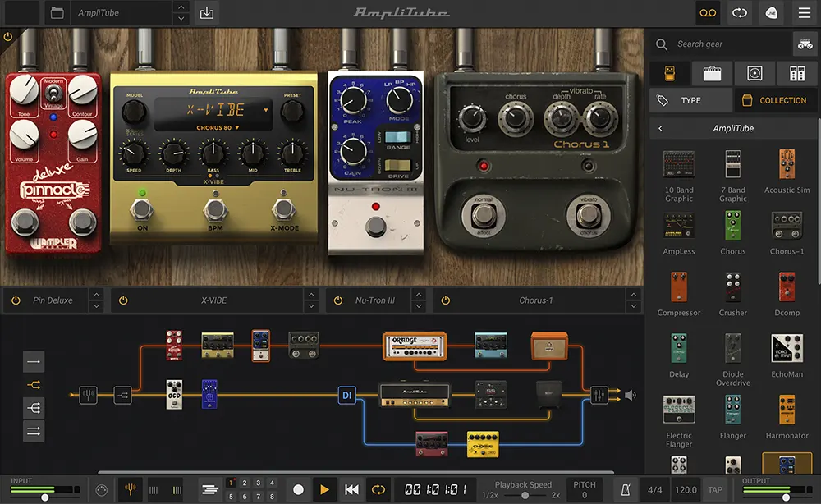Switch to the amplifiers gear tab

coord(712,73)
